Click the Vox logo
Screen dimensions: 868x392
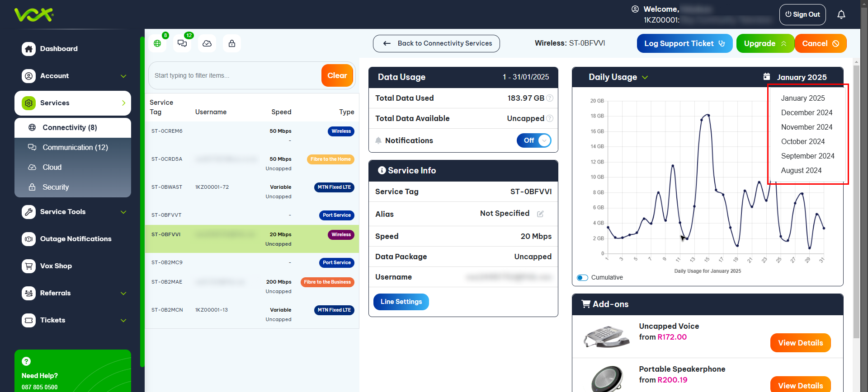34,15
